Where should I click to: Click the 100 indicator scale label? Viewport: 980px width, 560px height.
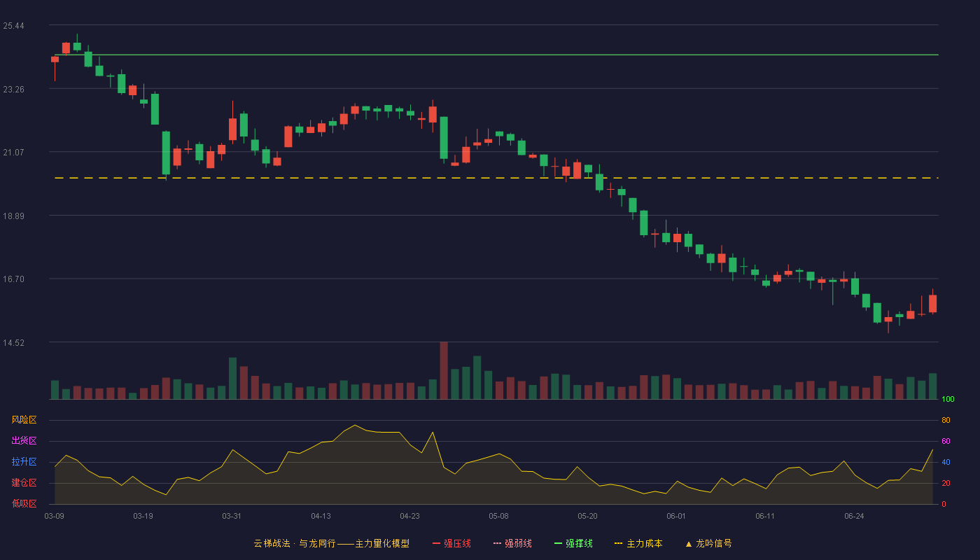(x=948, y=400)
